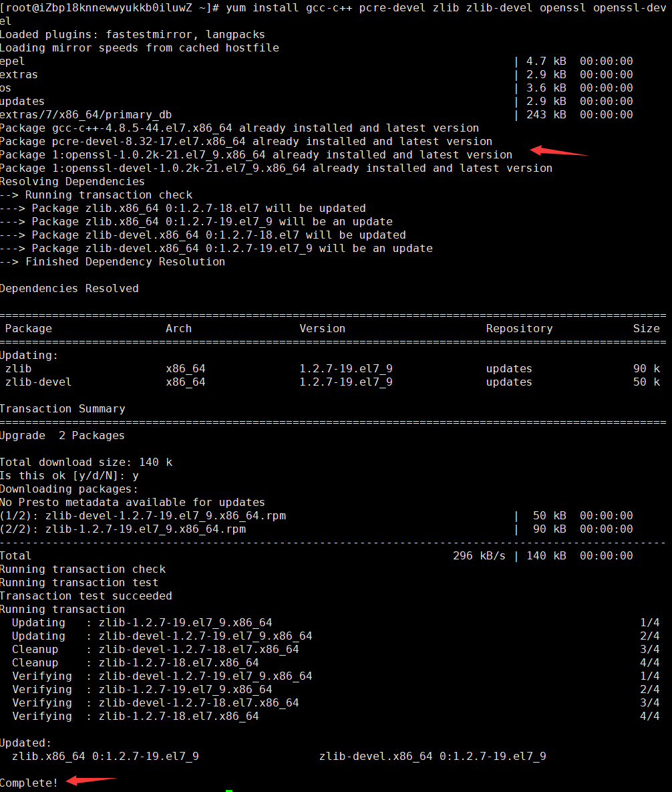
Task: Click the "Transaction Summary" heading
Action: click(x=62, y=408)
